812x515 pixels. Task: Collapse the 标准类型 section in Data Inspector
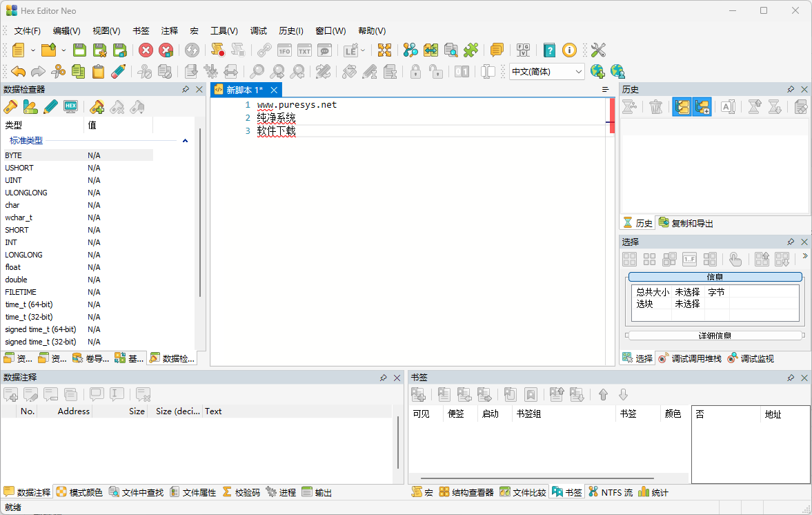click(185, 139)
